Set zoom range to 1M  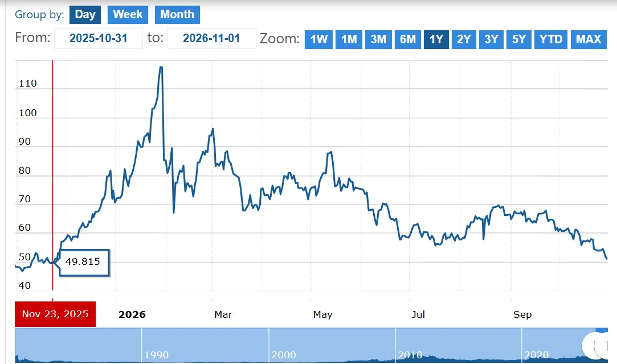click(349, 39)
